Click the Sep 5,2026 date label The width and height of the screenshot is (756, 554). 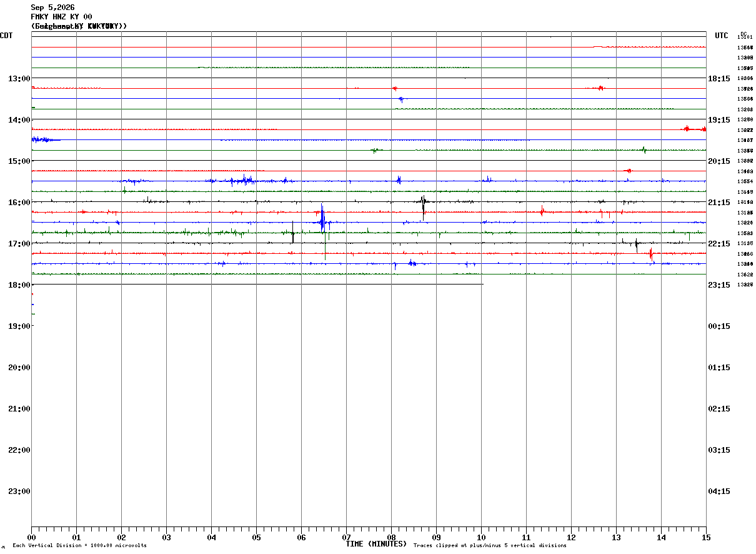click(x=52, y=8)
